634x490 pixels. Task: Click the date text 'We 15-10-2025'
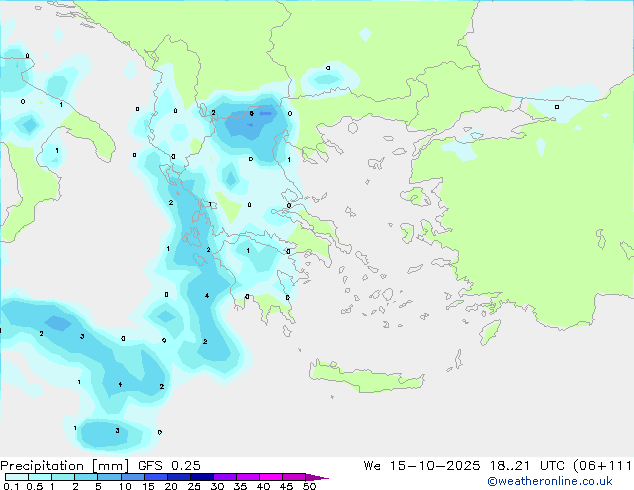click(x=422, y=466)
